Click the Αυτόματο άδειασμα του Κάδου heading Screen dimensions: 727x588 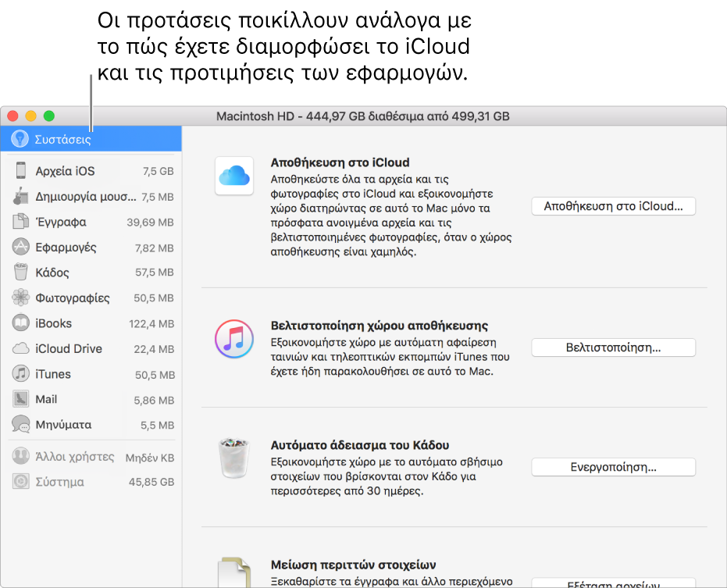point(360,445)
